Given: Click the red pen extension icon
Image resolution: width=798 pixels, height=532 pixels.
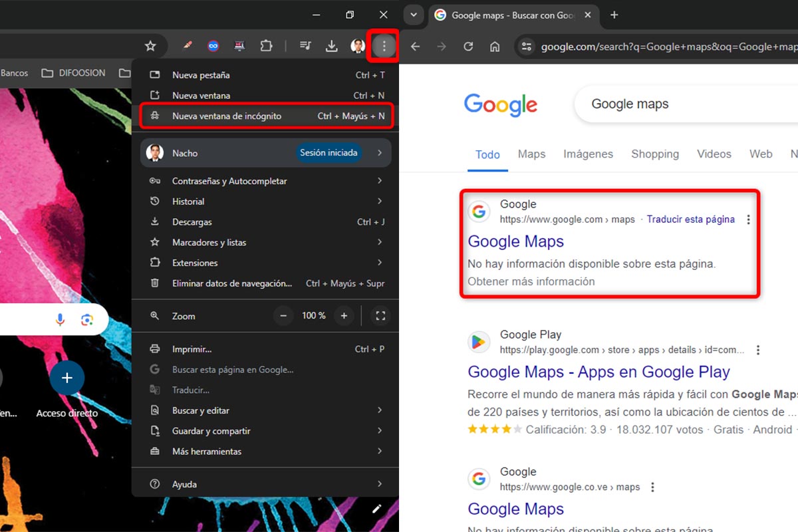Looking at the screenshot, I should (188, 46).
